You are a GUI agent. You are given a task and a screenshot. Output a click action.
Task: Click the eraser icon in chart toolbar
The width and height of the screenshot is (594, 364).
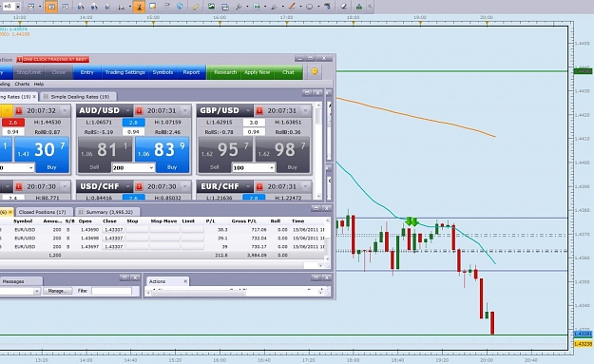tap(343, 7)
